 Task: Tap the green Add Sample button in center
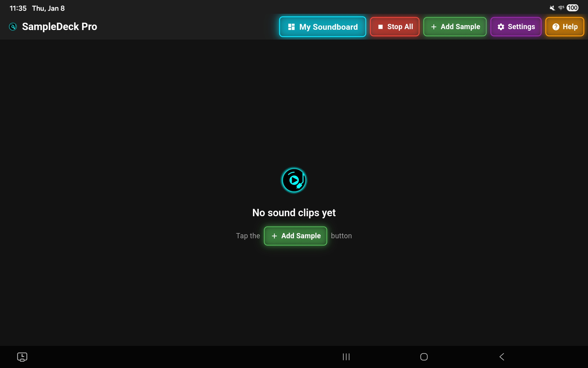click(x=295, y=236)
